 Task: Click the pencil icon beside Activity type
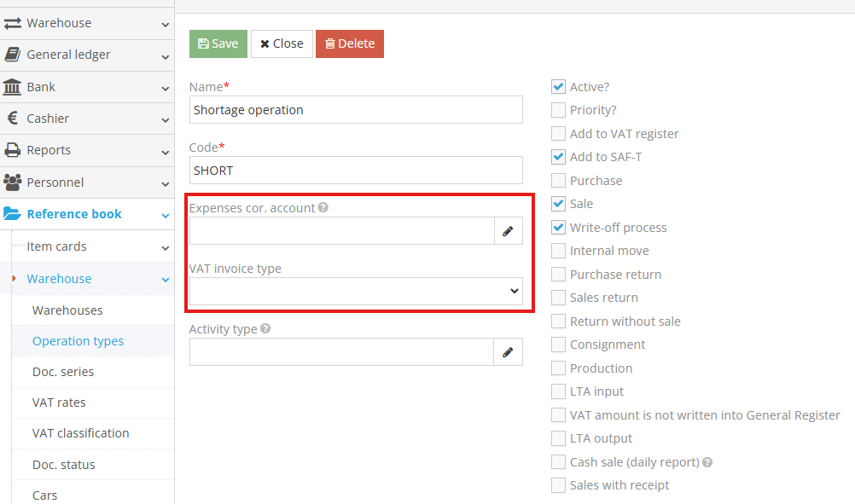508,352
